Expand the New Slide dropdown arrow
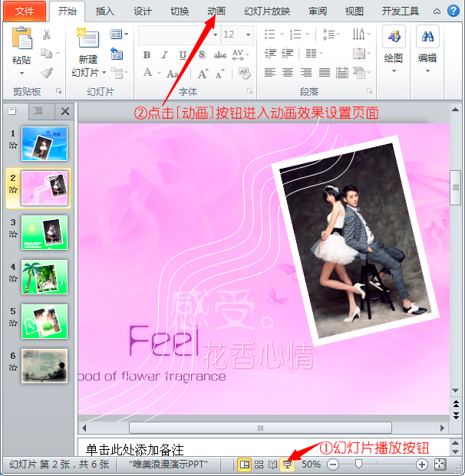This screenshot has width=465, height=476. coord(104,73)
